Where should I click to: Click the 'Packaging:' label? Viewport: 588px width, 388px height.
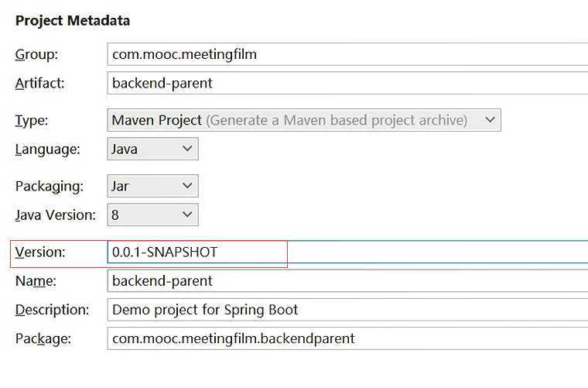coord(49,187)
